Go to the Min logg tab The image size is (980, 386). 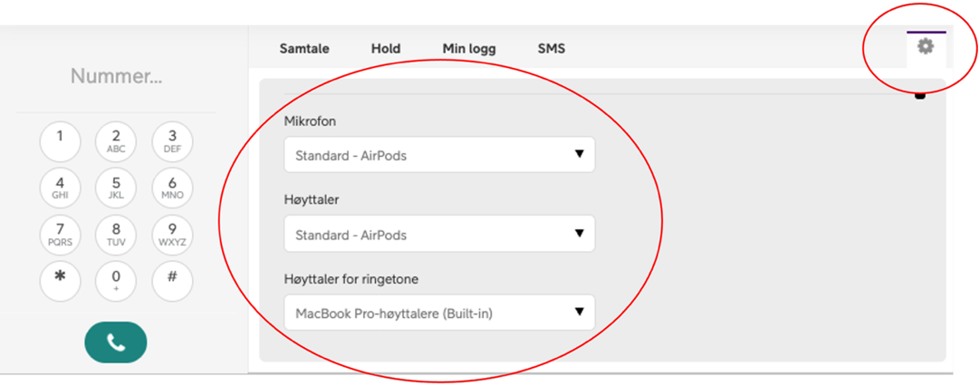tap(469, 49)
